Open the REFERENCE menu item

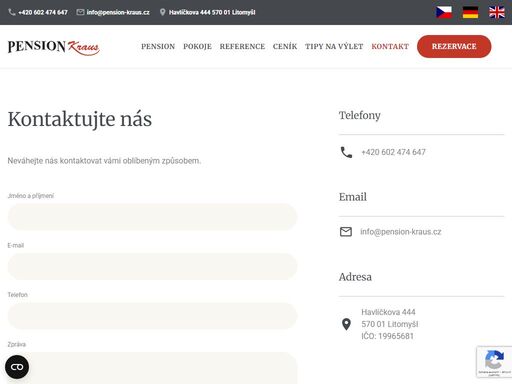pyautogui.click(x=242, y=46)
